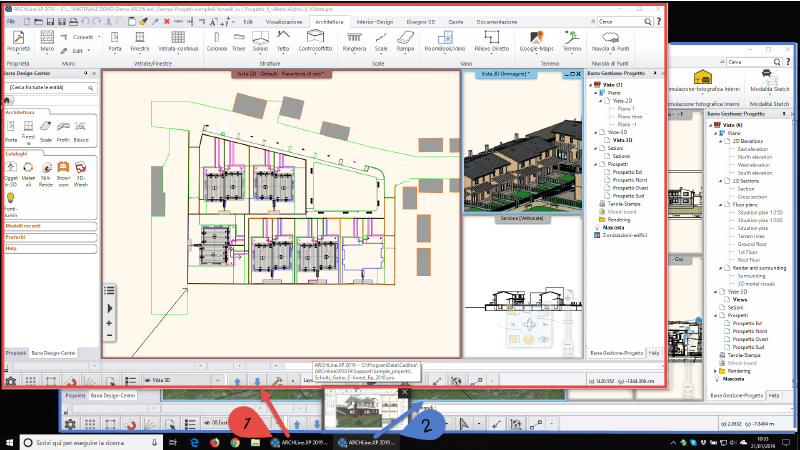Click the blue floor-down arrow in front window
This screenshot has height=450, width=800.
click(257, 381)
